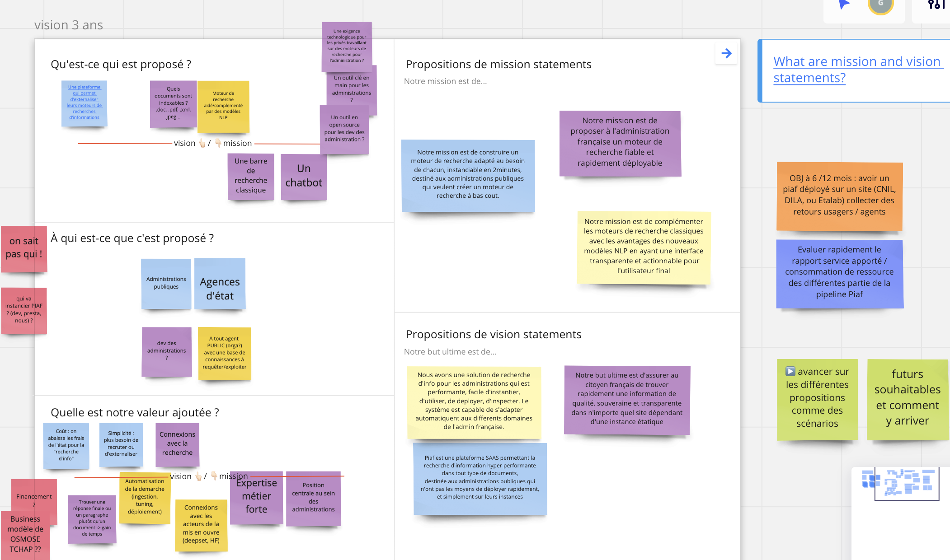Select 'Moteur de recherche aidé/complementé' yellow note
Image resolution: width=950 pixels, height=560 pixels.
[223, 106]
